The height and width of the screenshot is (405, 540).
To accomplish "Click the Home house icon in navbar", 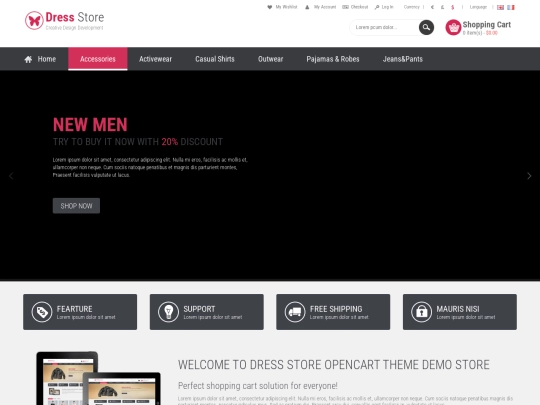I will [x=28, y=59].
